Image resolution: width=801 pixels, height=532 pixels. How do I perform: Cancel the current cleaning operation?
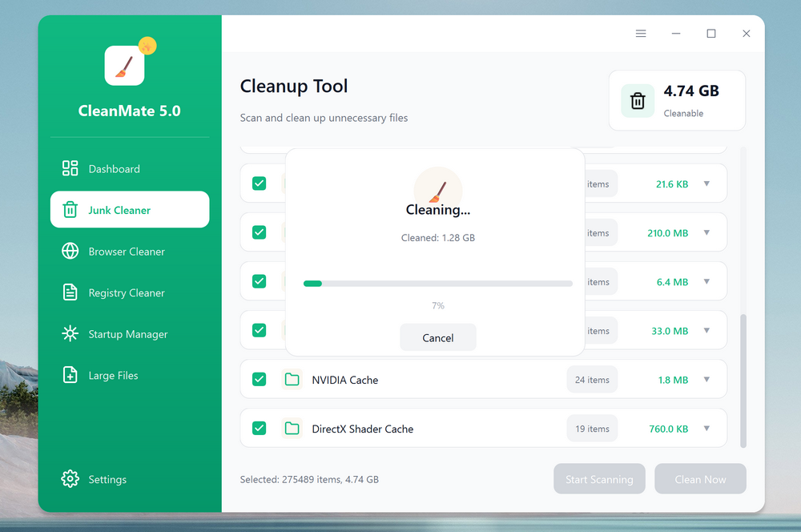pos(438,337)
